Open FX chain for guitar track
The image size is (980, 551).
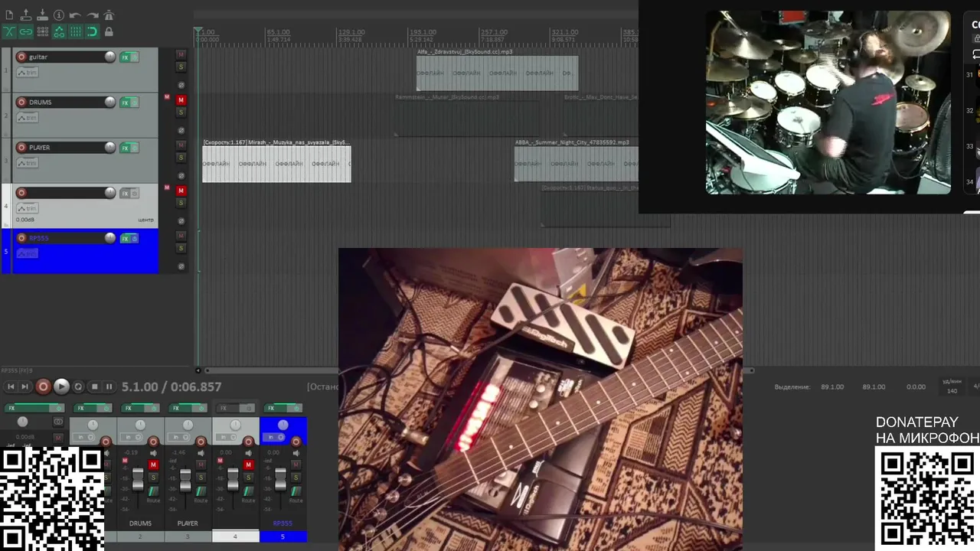tap(125, 57)
